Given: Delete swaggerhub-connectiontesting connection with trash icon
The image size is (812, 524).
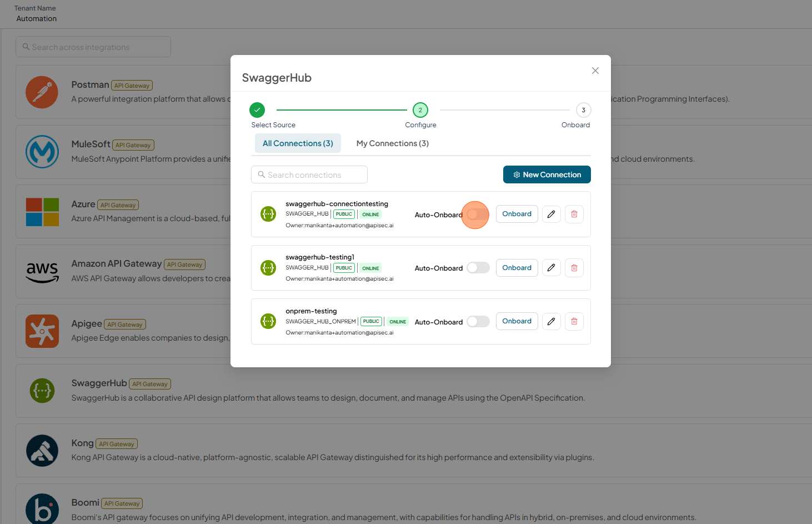Looking at the screenshot, I should pyautogui.click(x=574, y=214).
